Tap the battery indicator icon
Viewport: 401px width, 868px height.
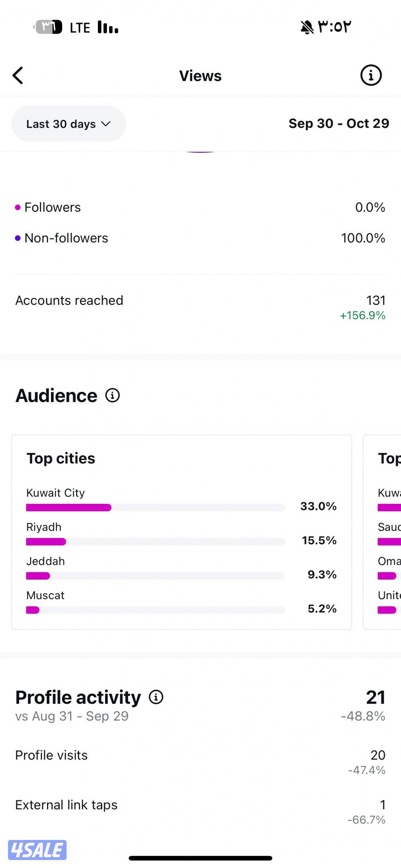(x=48, y=27)
